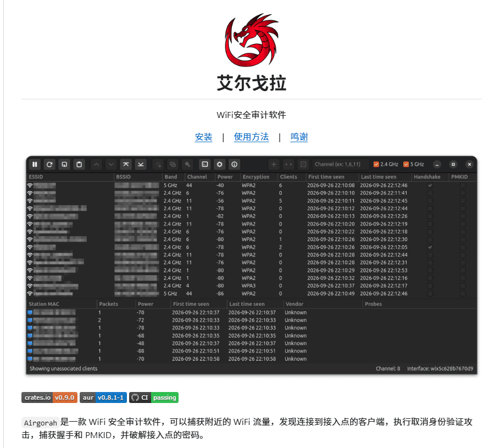Click PMKID checkbox in WPA3 row
489x448 pixels.
[463, 285]
